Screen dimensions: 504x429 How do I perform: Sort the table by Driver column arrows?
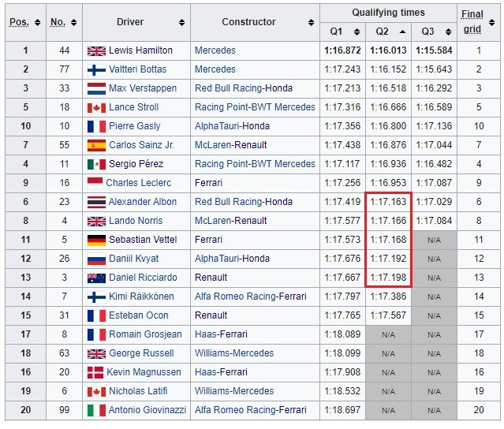[182, 23]
